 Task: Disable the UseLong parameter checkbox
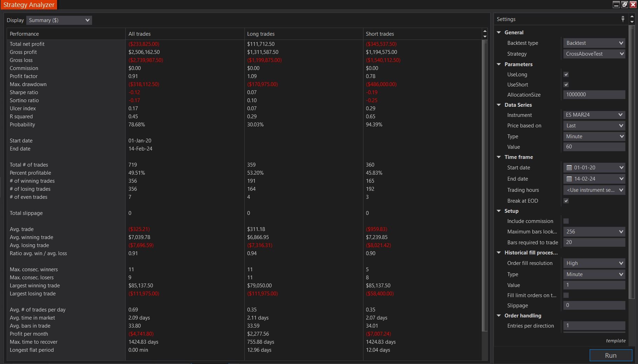point(566,75)
